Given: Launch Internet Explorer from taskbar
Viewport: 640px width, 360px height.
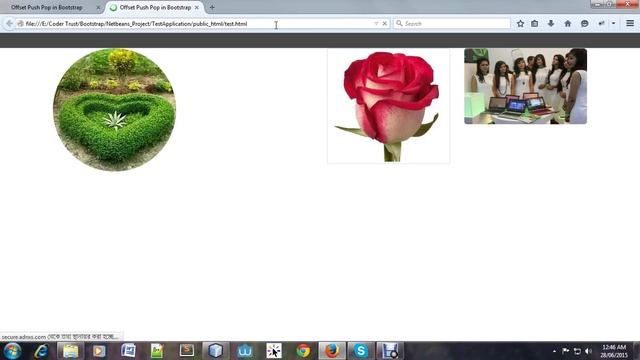Looking at the screenshot, I should tap(41, 351).
